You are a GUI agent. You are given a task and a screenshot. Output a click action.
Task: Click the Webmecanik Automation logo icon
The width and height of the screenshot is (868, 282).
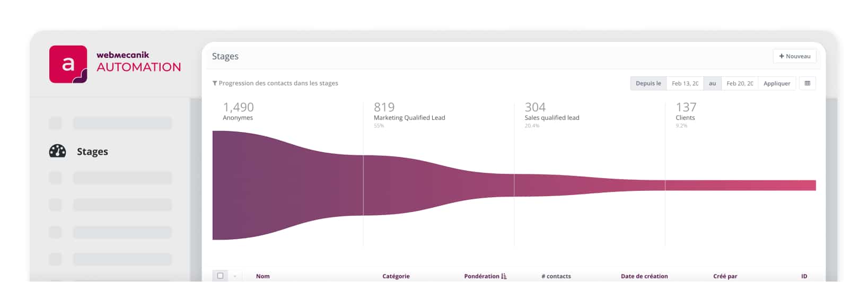click(x=68, y=64)
